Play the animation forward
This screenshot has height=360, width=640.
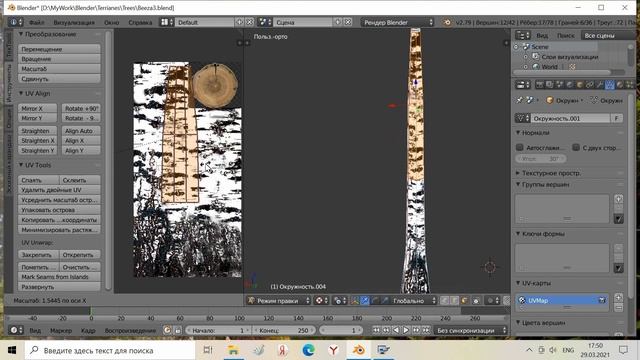pyautogui.click(x=406, y=330)
